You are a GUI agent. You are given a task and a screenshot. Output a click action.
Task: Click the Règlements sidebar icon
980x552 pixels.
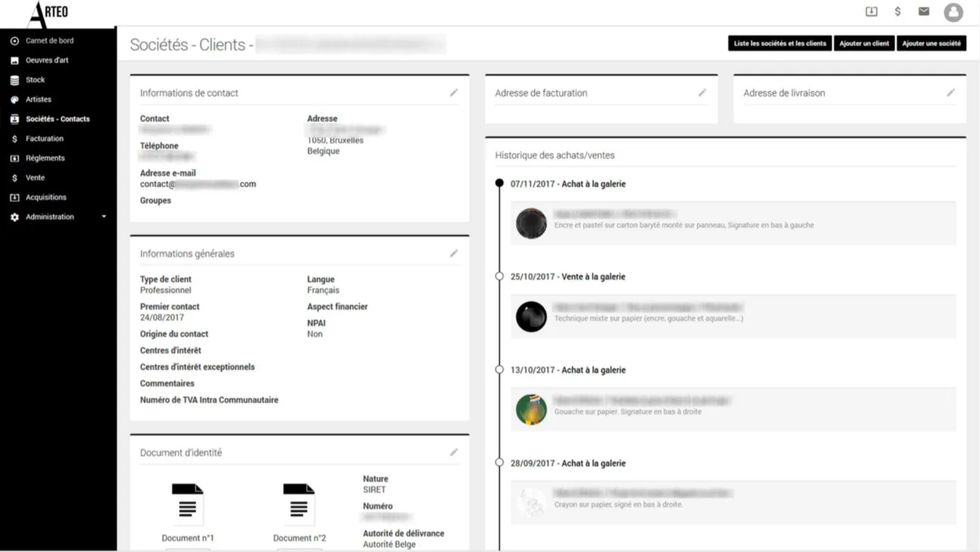[14, 158]
